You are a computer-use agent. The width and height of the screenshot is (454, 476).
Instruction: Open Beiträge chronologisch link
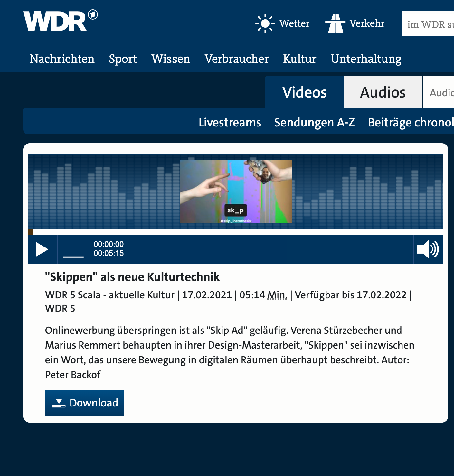point(411,123)
